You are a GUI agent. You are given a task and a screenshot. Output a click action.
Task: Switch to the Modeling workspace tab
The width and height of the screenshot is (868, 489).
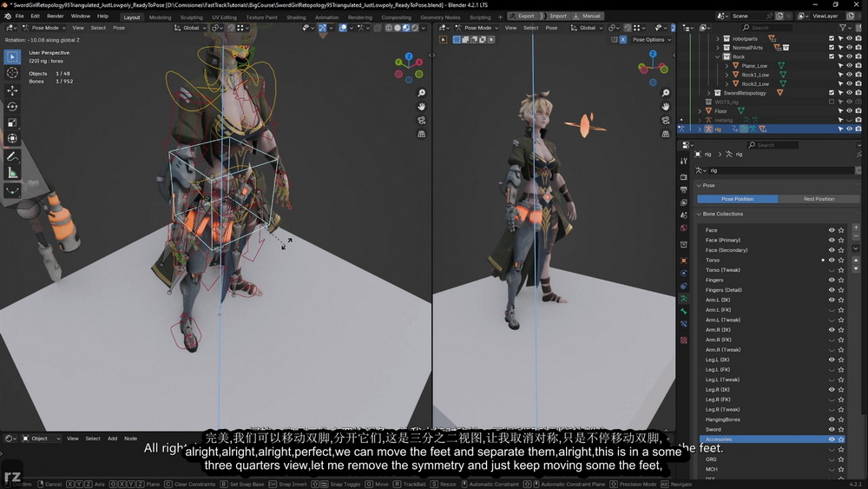160,17
